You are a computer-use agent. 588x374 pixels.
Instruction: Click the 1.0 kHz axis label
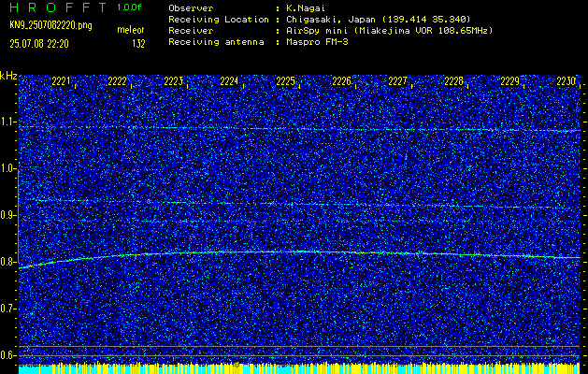click(x=8, y=168)
